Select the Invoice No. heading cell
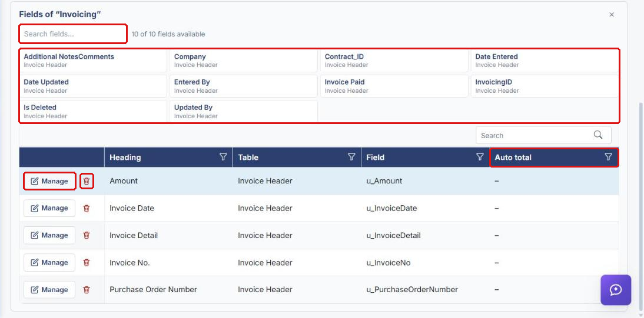The height and width of the screenshot is (318, 644). (168, 262)
